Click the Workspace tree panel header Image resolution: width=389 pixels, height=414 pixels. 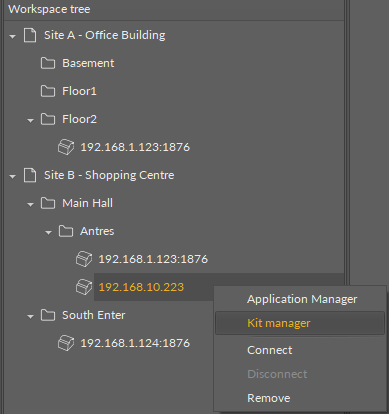tap(174, 9)
